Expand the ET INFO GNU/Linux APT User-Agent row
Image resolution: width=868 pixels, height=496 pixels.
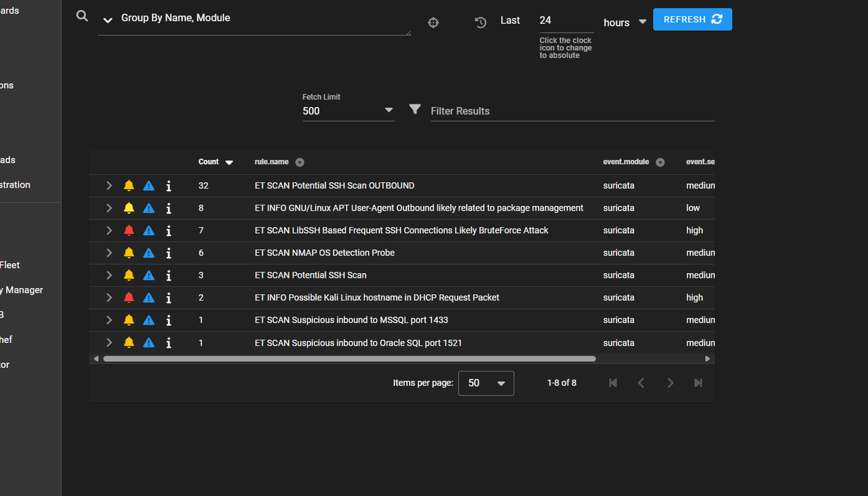(x=108, y=208)
